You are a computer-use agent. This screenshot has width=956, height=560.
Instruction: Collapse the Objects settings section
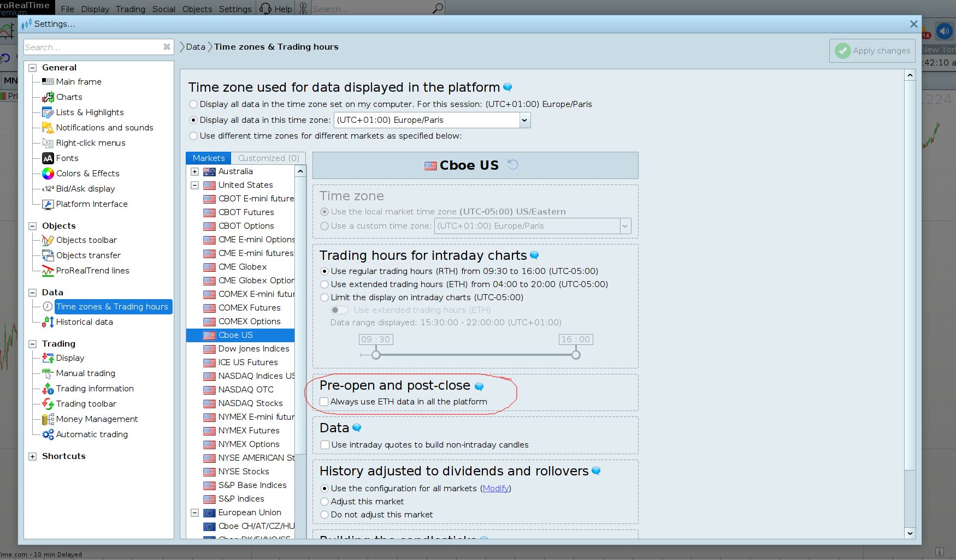coord(32,226)
